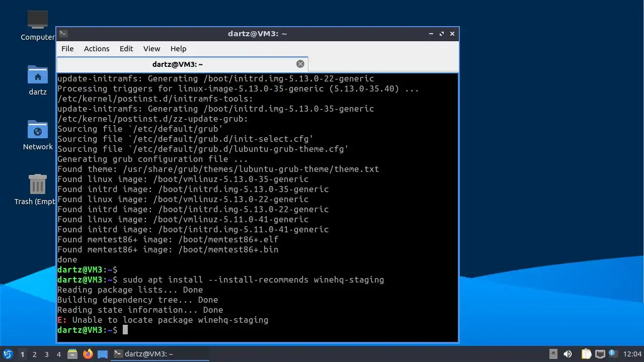Image resolution: width=644 pixels, height=362 pixels.
Task: Click the 'Found theme' lubuntu-grub-theme line
Action: pyautogui.click(x=218, y=169)
